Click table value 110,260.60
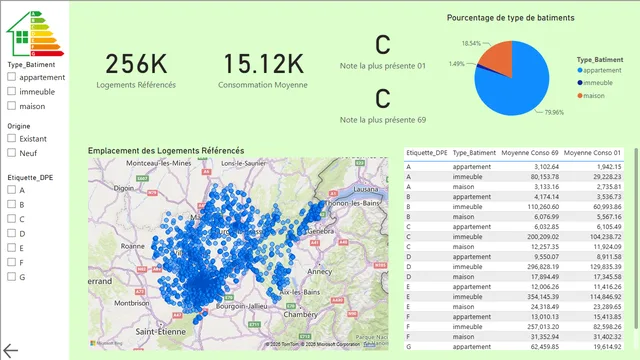This screenshot has width=640, height=360. (543, 207)
